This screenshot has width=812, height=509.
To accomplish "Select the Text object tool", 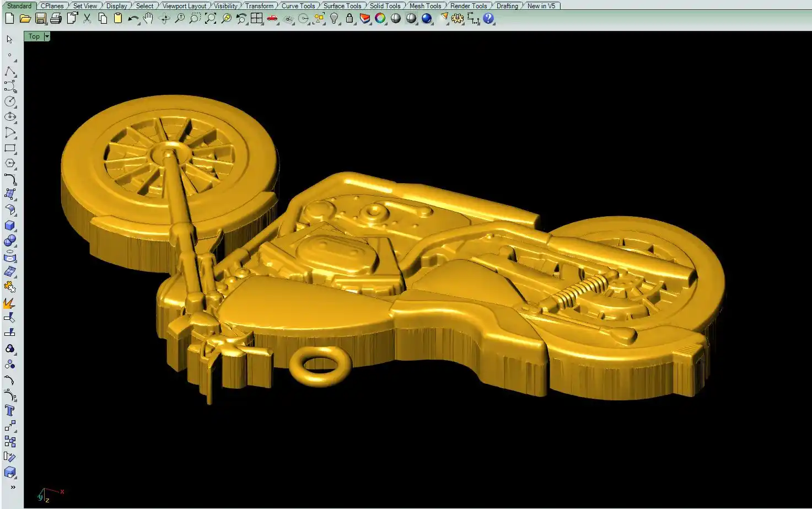I will click(x=9, y=410).
